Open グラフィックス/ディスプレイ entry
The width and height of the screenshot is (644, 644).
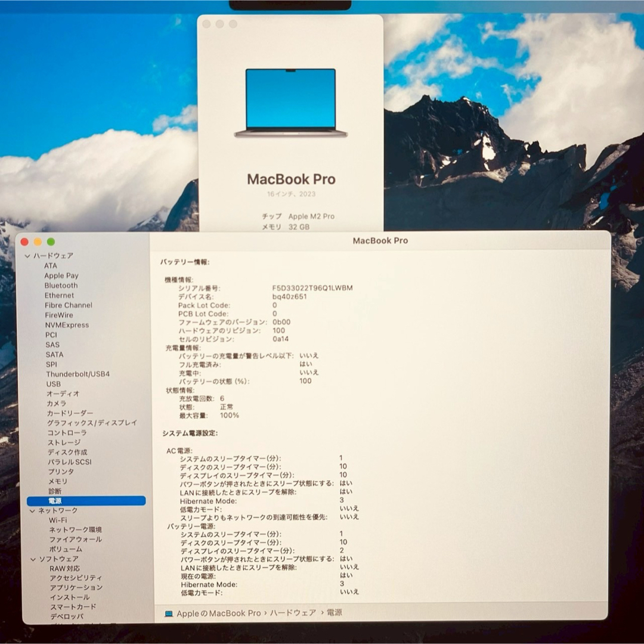(x=92, y=423)
